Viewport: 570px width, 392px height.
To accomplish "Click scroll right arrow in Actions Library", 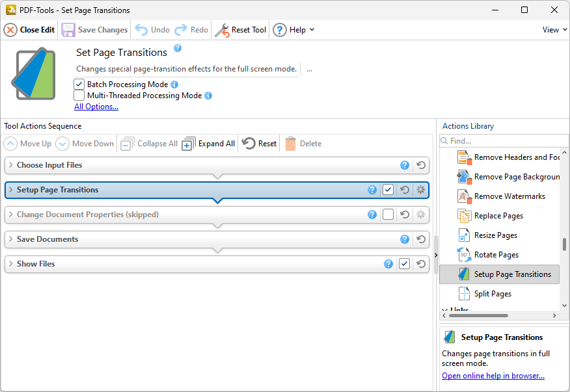I will point(554,316).
